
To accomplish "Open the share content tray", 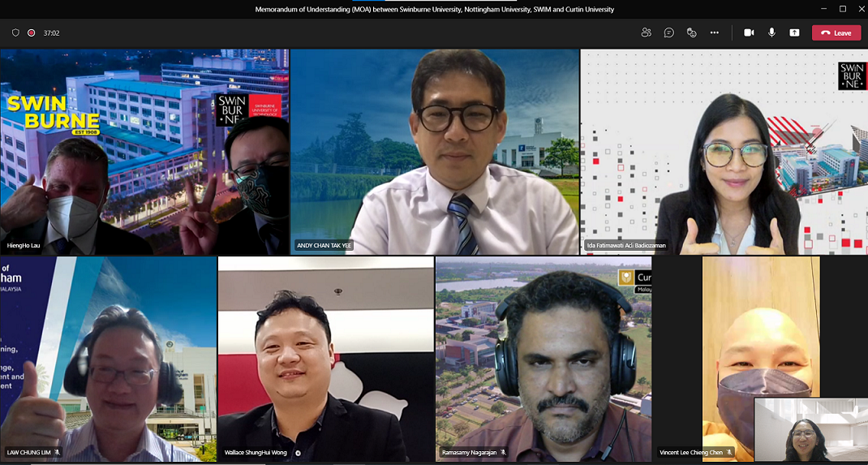I will click(x=794, y=32).
